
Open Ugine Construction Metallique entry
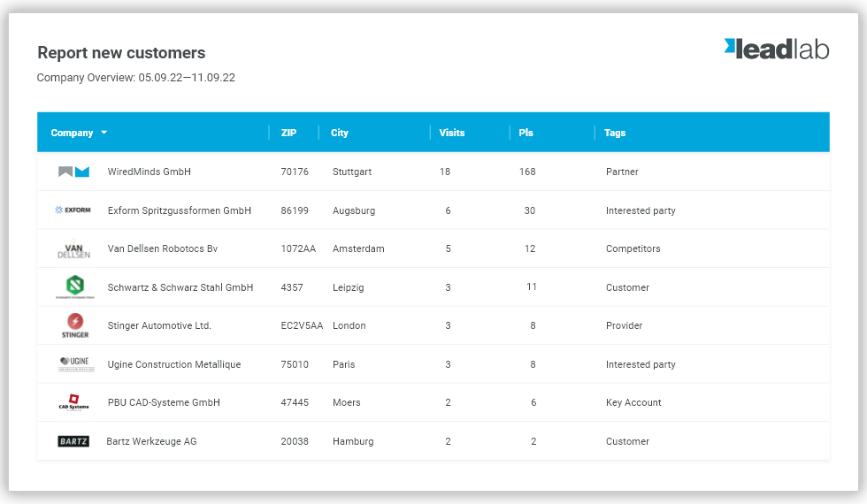(x=174, y=364)
